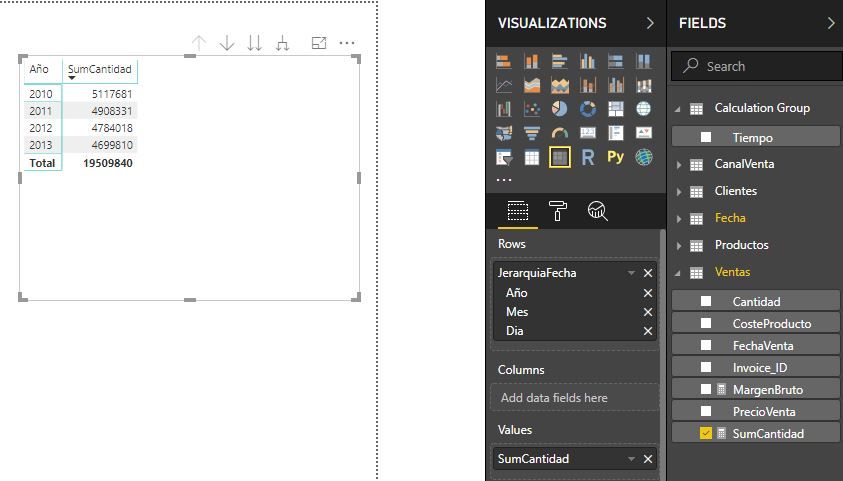Collapse the Visualizations pane chevron
The image size is (843, 481).
(x=650, y=23)
